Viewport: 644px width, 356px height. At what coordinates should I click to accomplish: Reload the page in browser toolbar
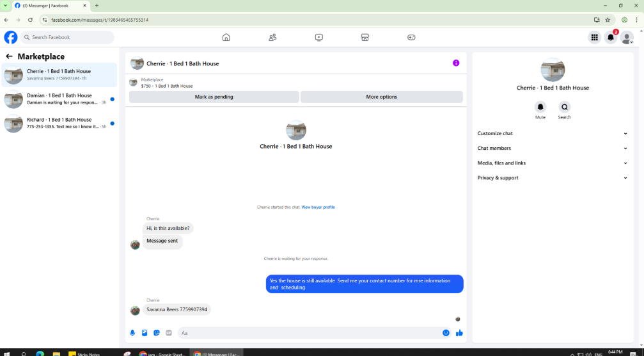tap(30, 20)
